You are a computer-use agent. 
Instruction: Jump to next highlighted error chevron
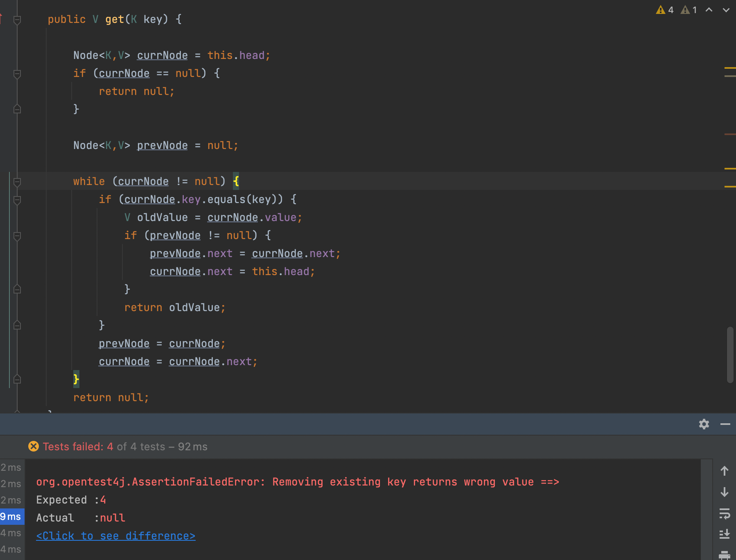click(x=726, y=10)
